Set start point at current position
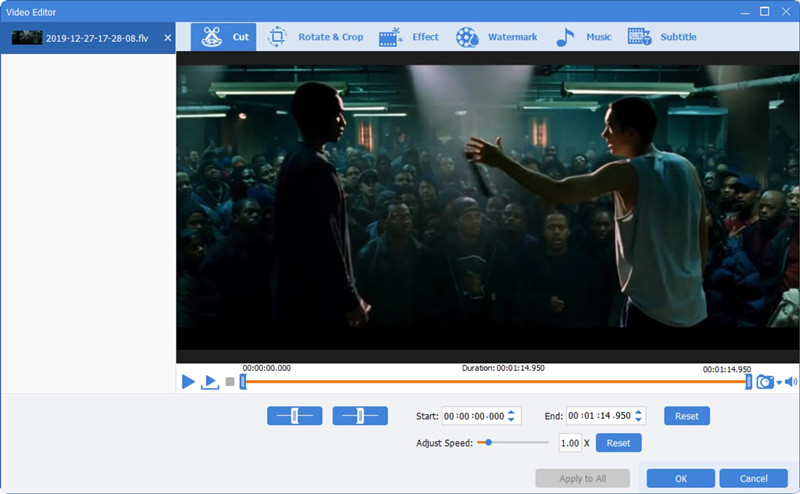The image size is (800, 494). (x=294, y=416)
